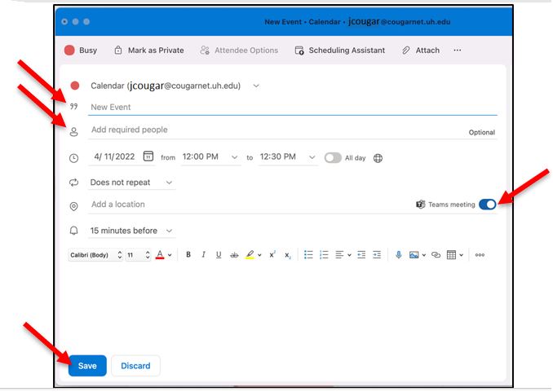Insert a bulleted list

pyautogui.click(x=308, y=255)
